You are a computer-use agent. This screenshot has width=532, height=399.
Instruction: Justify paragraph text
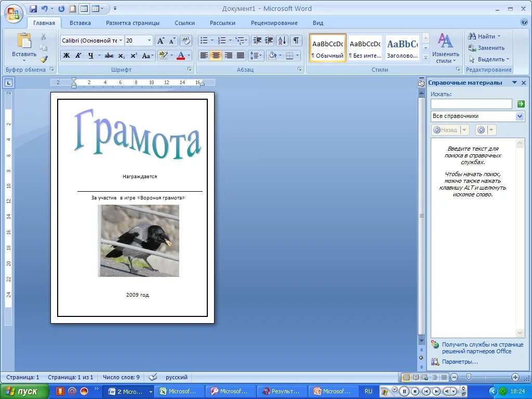(241, 55)
